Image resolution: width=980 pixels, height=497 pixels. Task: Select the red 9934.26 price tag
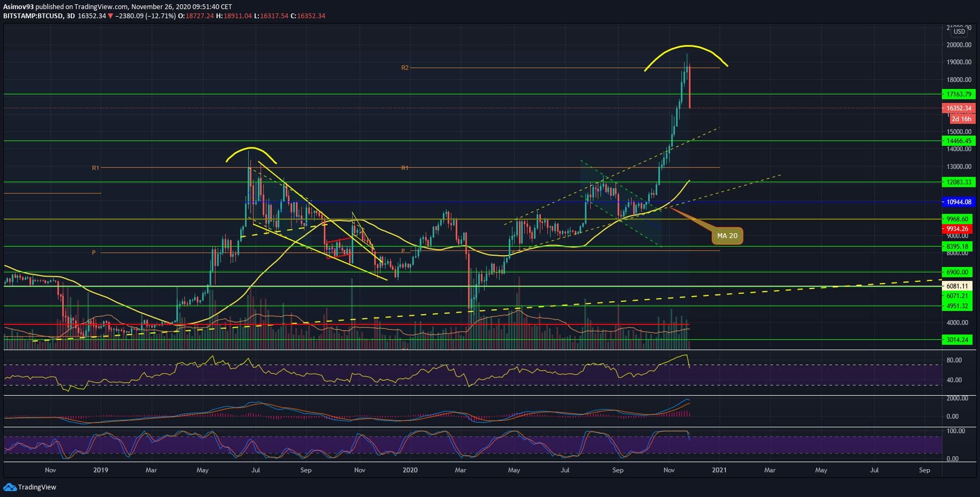(x=958, y=229)
